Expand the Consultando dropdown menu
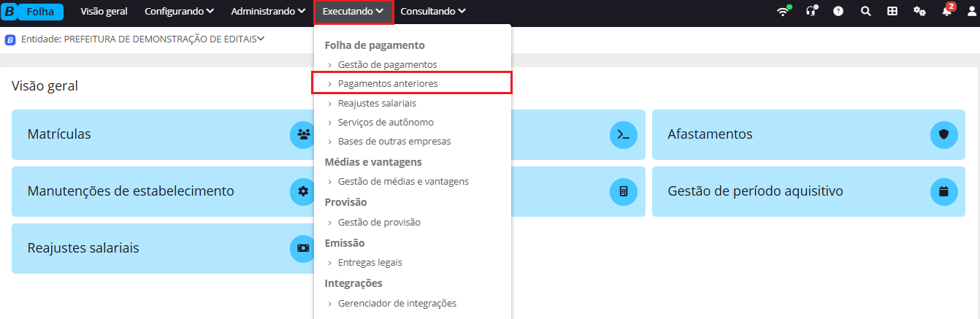This screenshot has height=319, width=980. click(433, 12)
